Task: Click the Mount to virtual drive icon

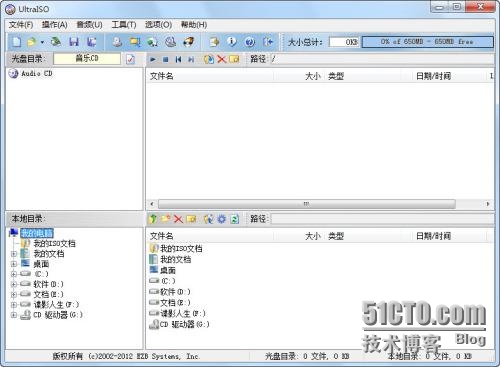Action: (171, 42)
